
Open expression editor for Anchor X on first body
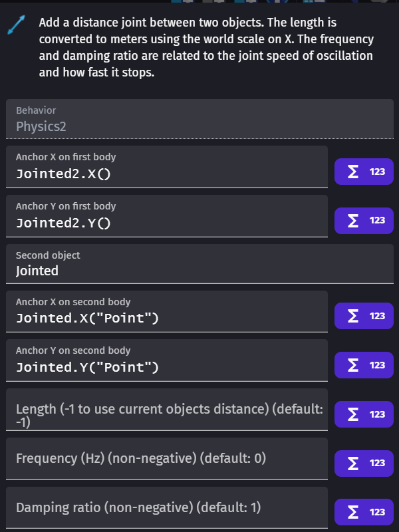click(x=364, y=172)
